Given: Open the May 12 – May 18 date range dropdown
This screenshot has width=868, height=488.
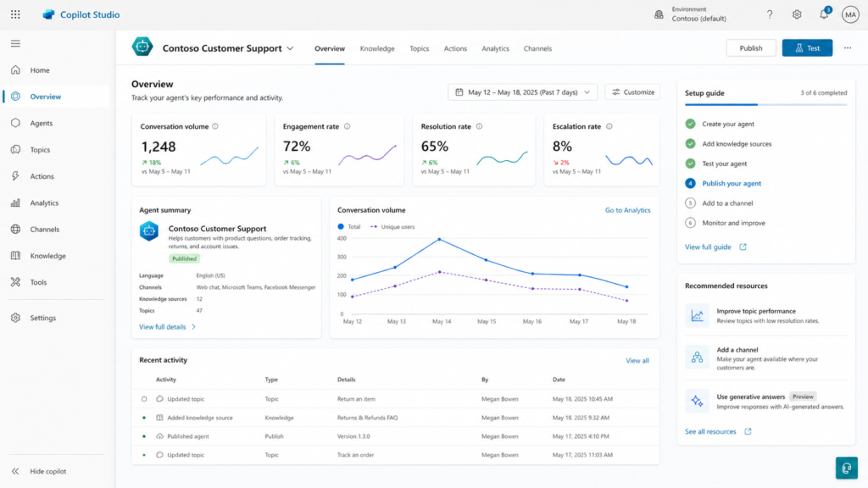Looking at the screenshot, I should click(522, 92).
